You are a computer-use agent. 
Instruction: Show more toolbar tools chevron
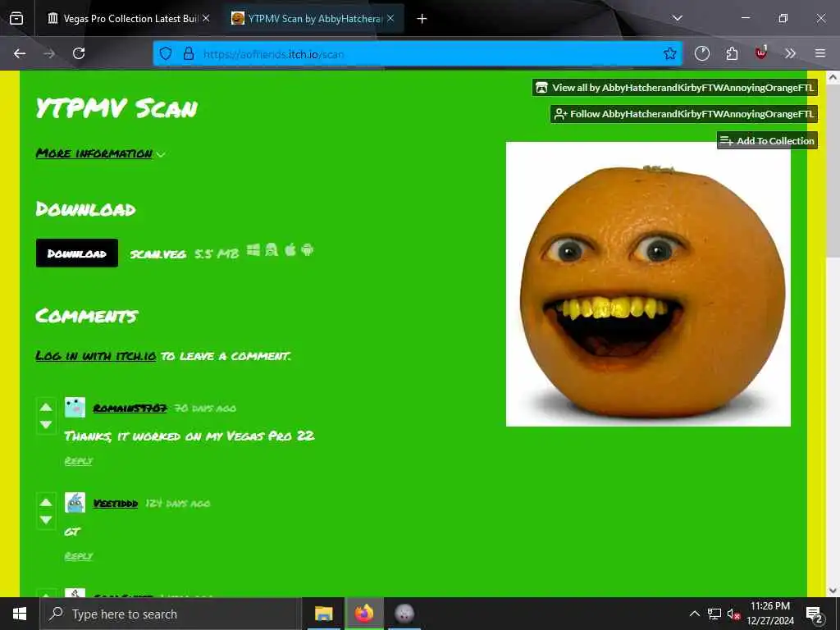pos(790,53)
